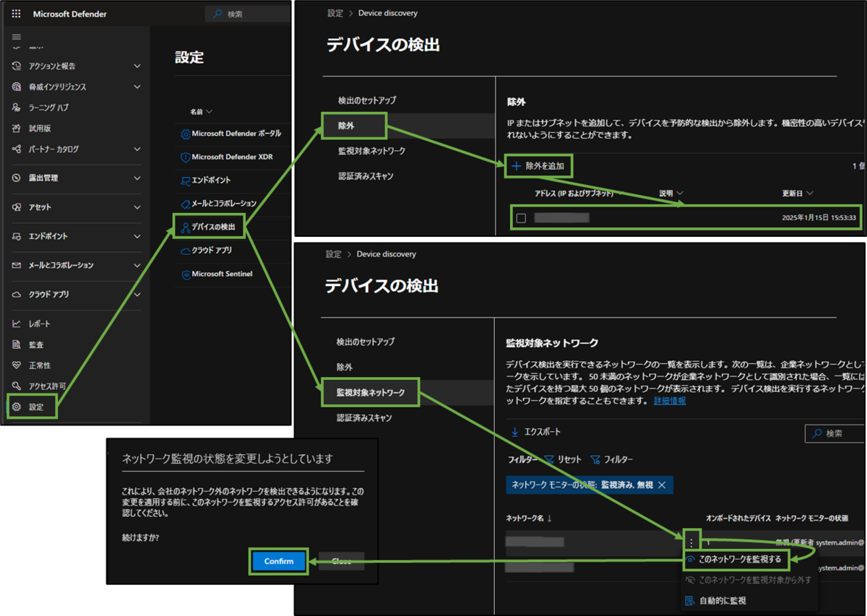
Task: Click the Device discovery breadcrumb in 除外 panel
Action: [x=387, y=13]
